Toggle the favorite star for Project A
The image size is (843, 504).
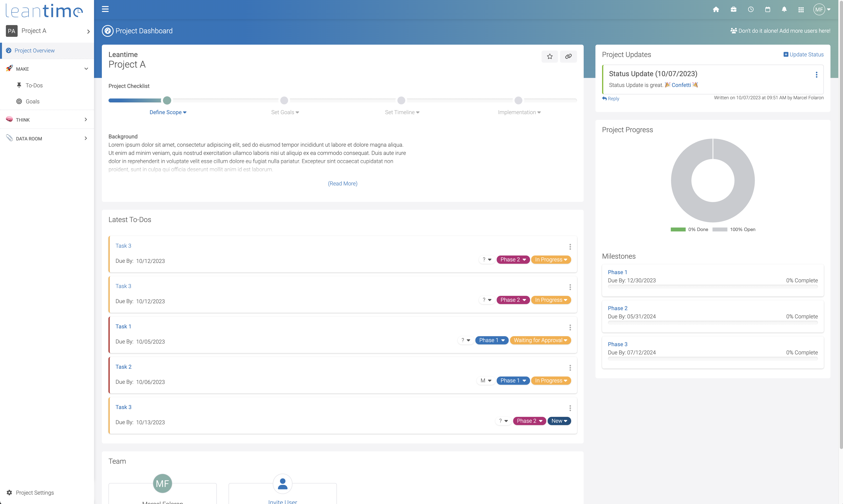pyautogui.click(x=550, y=56)
